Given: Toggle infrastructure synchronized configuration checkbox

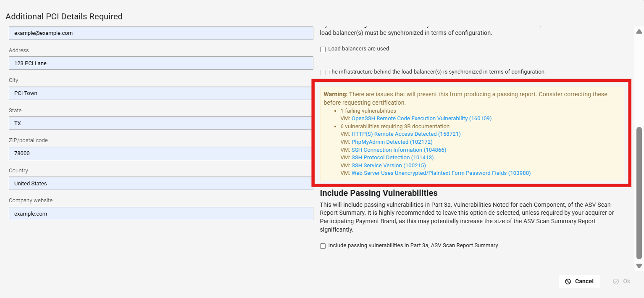Looking at the screenshot, I should 323,72.
